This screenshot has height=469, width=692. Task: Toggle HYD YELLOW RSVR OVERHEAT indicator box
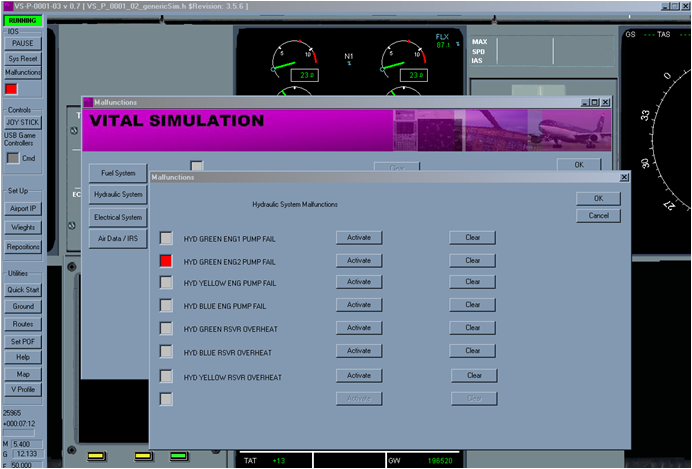pos(166,376)
